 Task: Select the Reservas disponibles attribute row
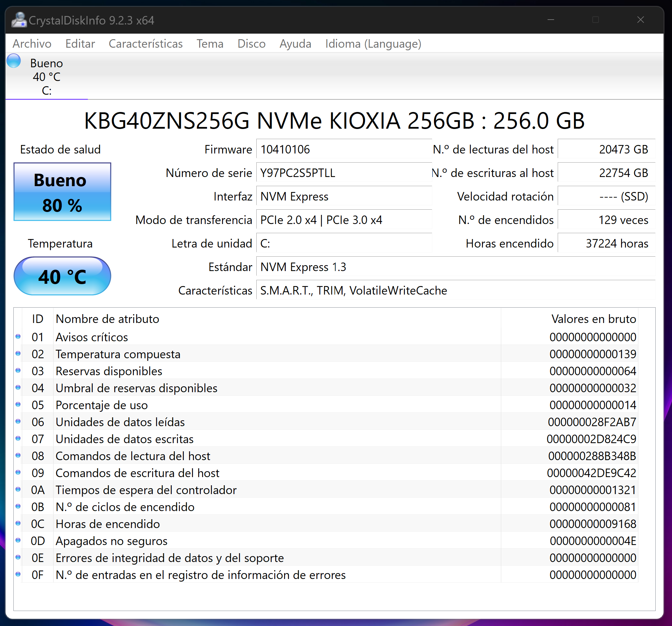[x=326, y=371]
